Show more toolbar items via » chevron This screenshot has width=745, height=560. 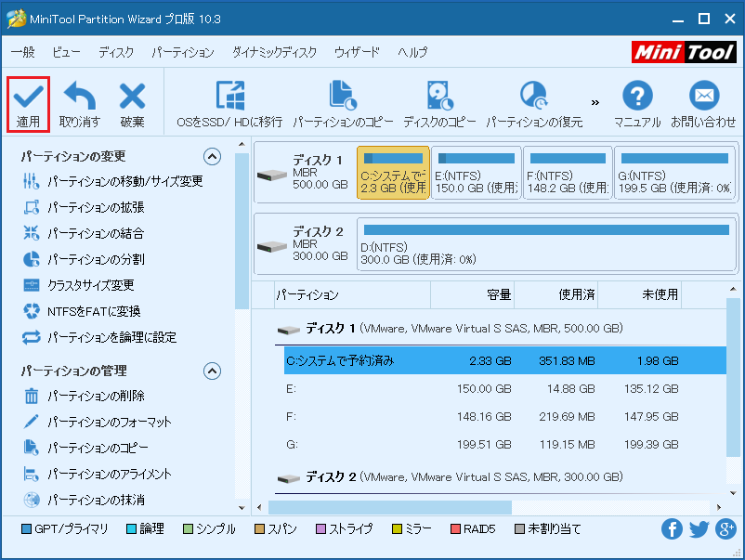tap(595, 102)
